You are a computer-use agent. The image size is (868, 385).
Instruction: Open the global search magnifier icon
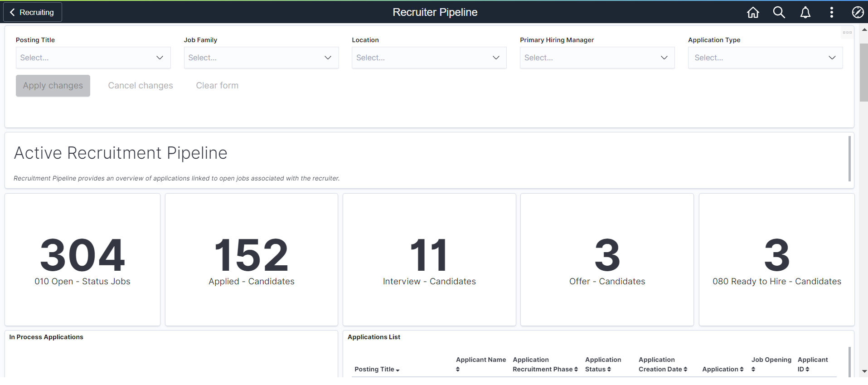pyautogui.click(x=779, y=12)
